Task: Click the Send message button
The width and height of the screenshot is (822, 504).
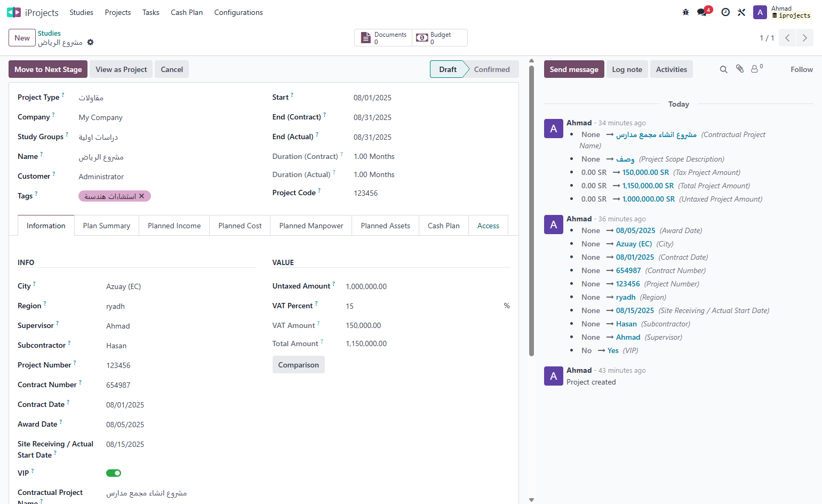Action: click(x=574, y=69)
